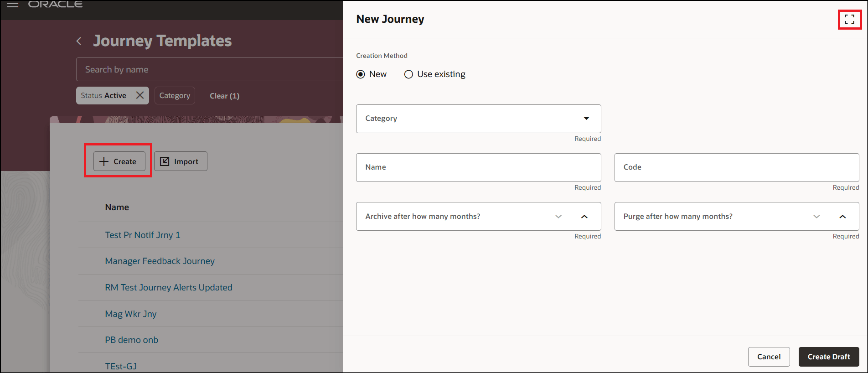868x373 pixels.
Task: Select the Use existing radio option
Action: click(x=408, y=74)
